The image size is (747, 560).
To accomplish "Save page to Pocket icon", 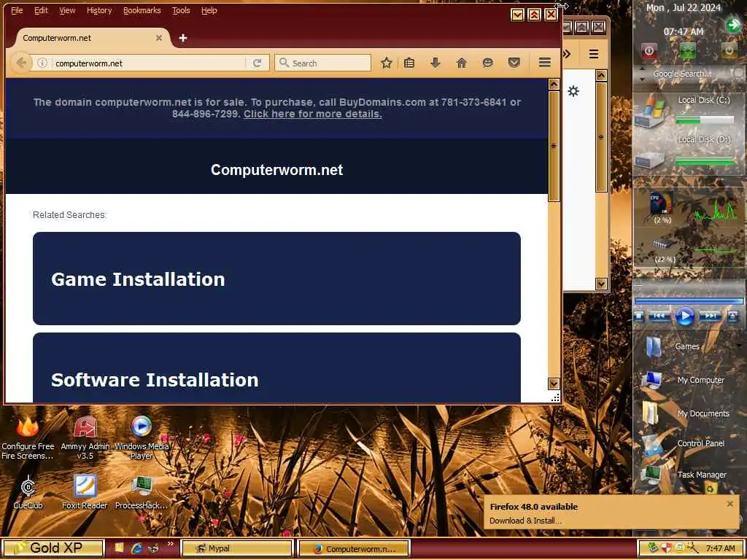I will 514,63.
